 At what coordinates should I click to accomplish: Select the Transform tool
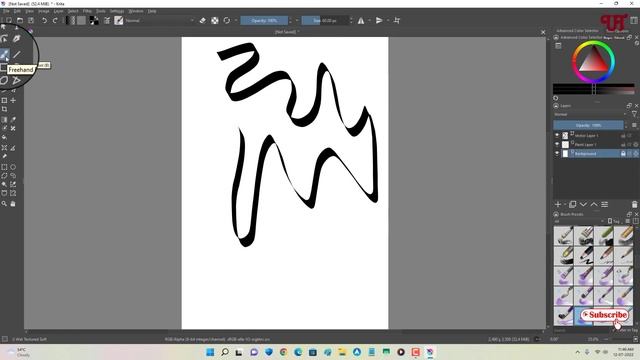(x=4, y=100)
